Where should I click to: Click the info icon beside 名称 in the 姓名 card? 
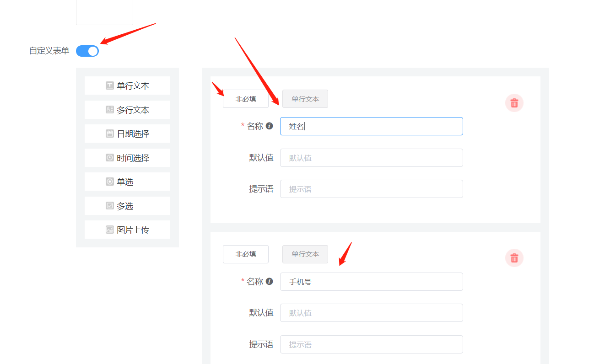coord(270,126)
